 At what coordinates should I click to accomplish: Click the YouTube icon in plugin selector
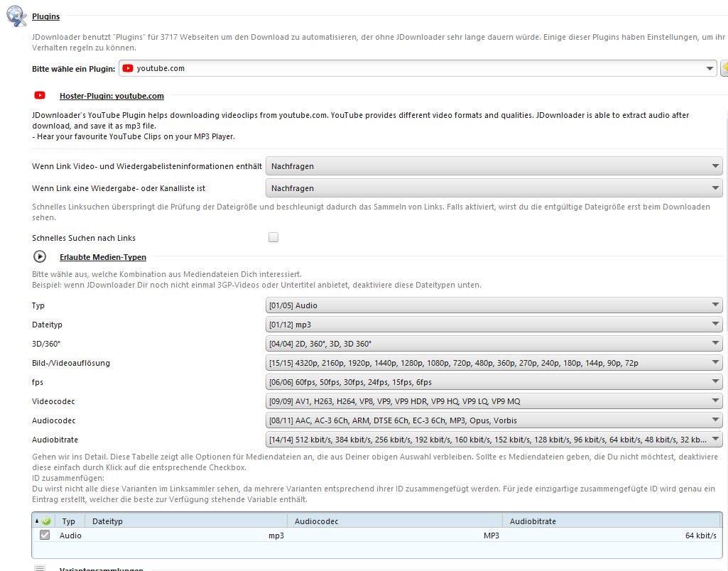point(128,68)
